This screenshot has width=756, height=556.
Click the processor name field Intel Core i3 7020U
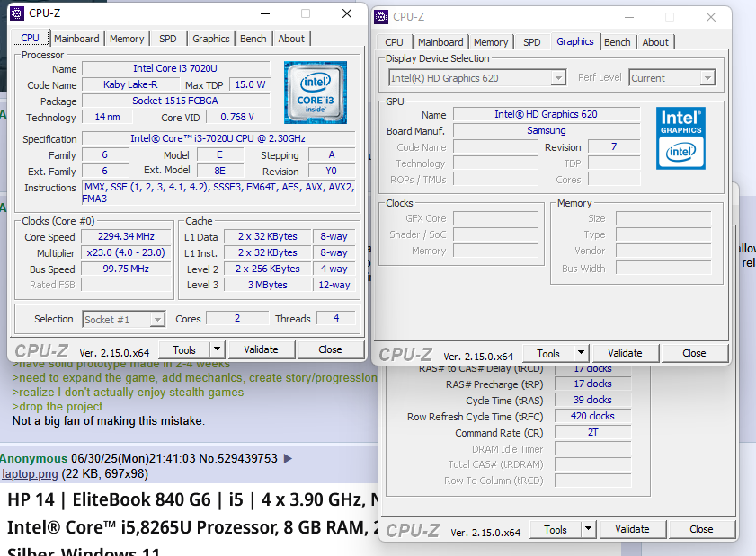175,68
